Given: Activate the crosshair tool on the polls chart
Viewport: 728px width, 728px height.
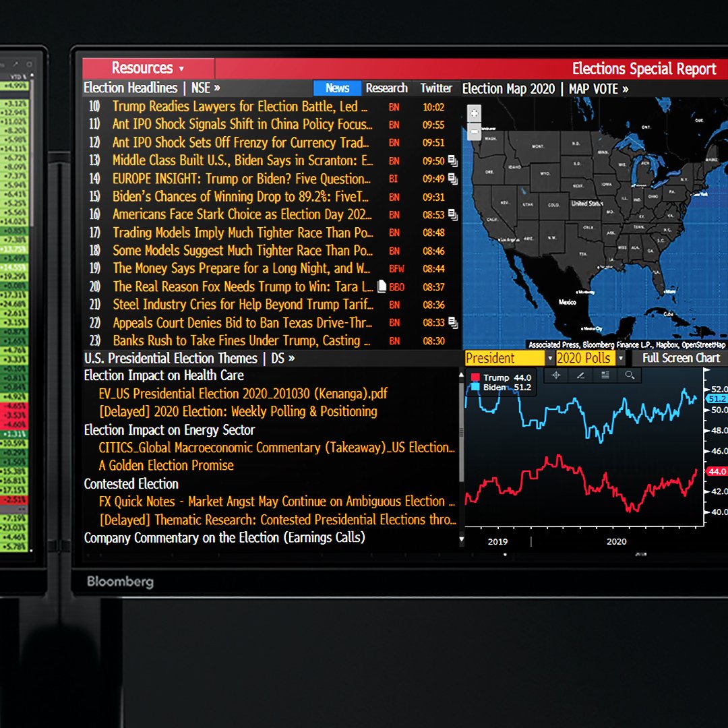Looking at the screenshot, I should tap(555, 375).
